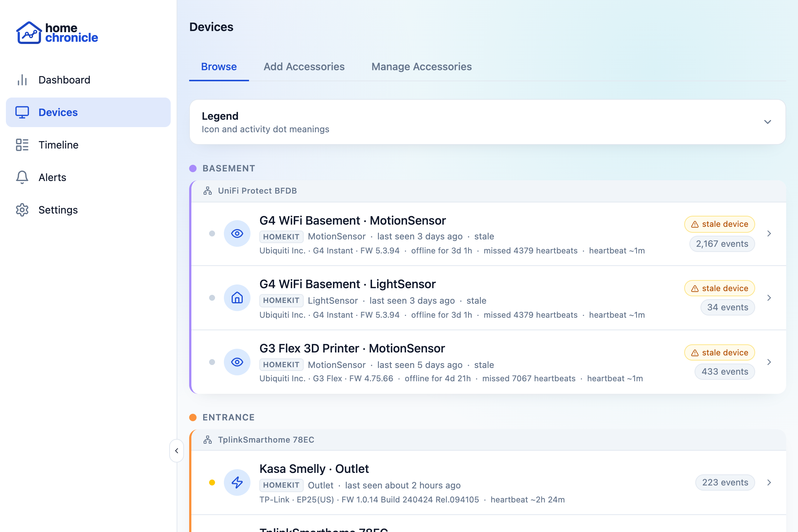Click HOMEKIT tag on G4 Basement MotionSensor row
798x532 pixels.
pos(282,236)
